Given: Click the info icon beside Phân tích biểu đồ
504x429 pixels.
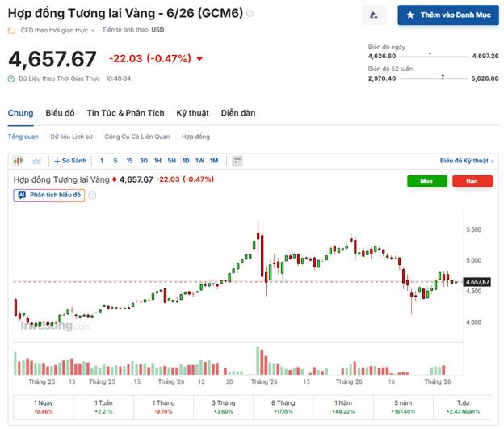Looking at the screenshot, I should (x=92, y=195).
